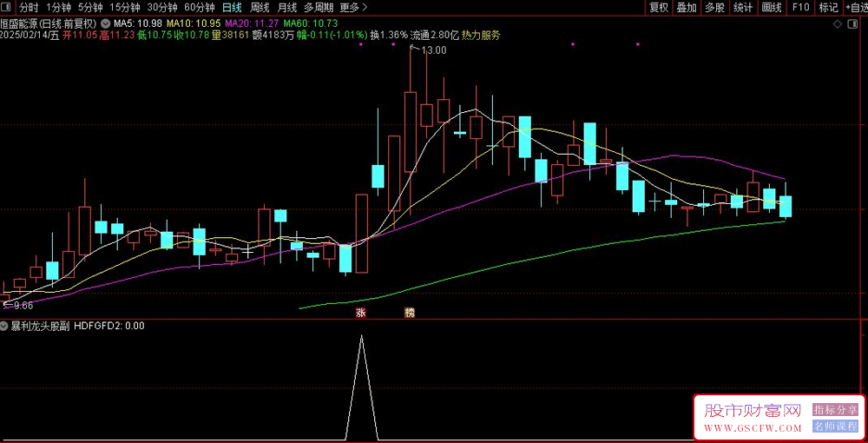Select the 画线 drawing tools button
The width and height of the screenshot is (868, 443).
[771, 7]
